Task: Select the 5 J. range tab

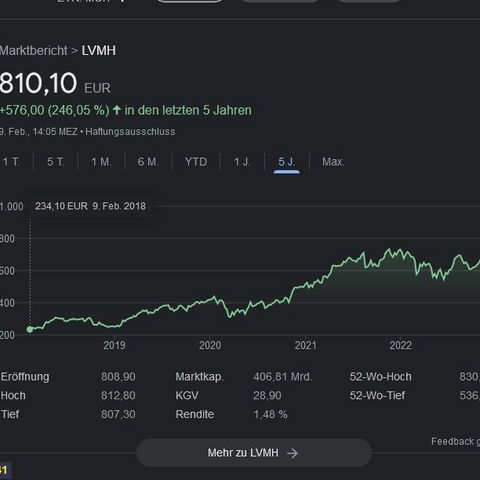Action: click(x=287, y=162)
